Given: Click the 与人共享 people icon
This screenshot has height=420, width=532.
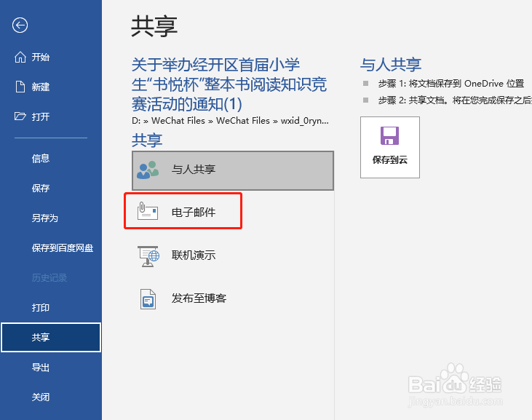Looking at the screenshot, I should coord(148,170).
